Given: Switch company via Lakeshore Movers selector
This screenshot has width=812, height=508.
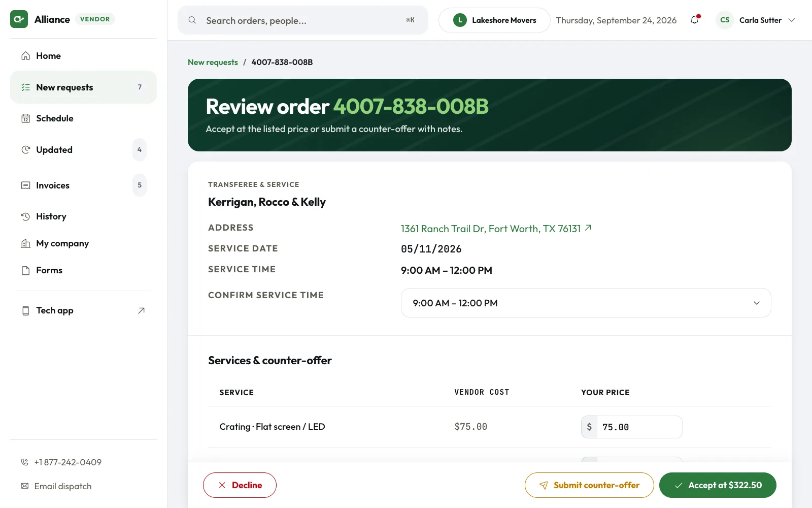Looking at the screenshot, I should coord(494,20).
